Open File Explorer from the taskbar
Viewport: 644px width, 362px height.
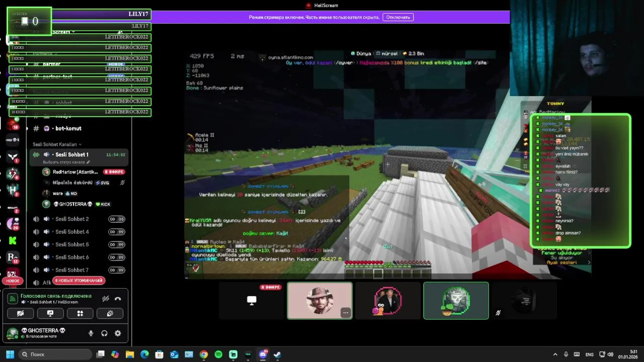[130, 354]
